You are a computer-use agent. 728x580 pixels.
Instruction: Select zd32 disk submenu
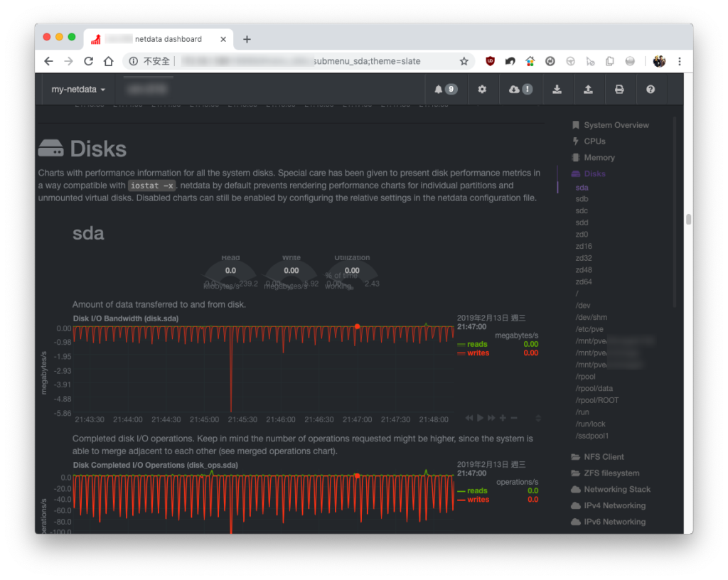584,259
